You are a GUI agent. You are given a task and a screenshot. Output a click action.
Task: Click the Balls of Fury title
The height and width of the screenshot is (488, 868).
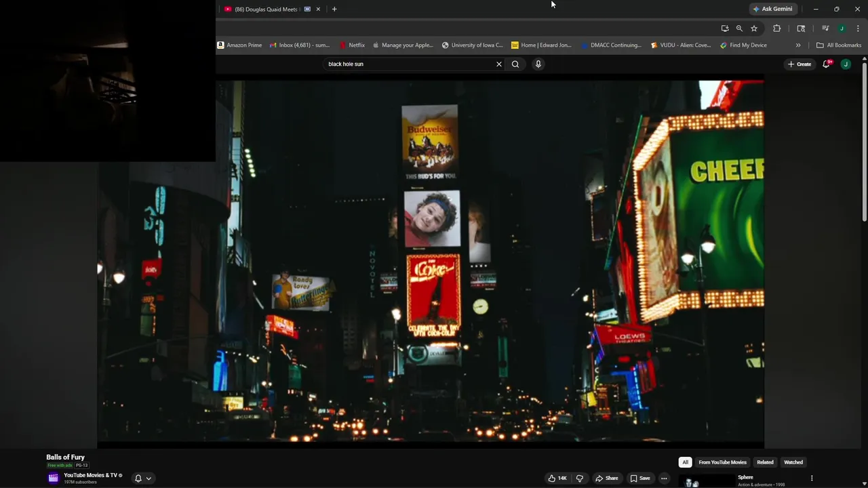[x=65, y=457]
